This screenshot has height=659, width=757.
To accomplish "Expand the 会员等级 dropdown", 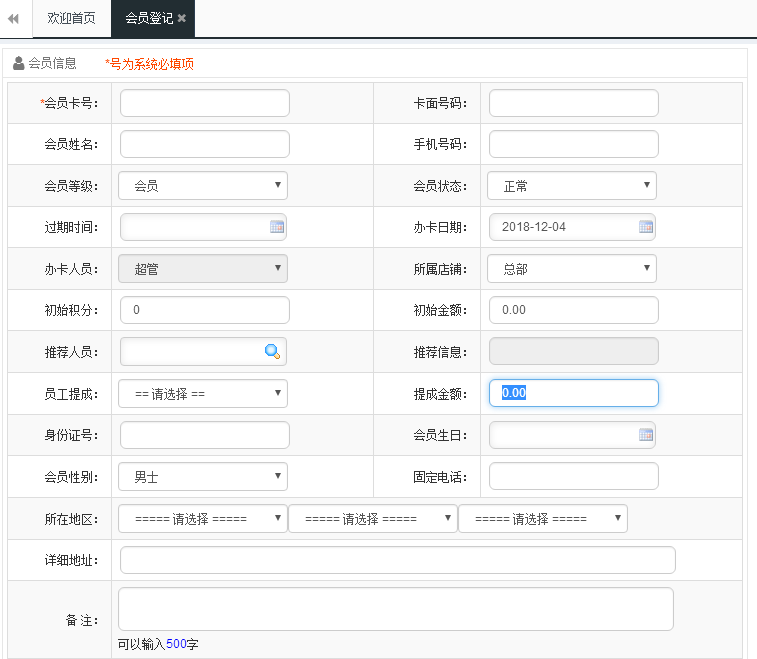I will [203, 186].
